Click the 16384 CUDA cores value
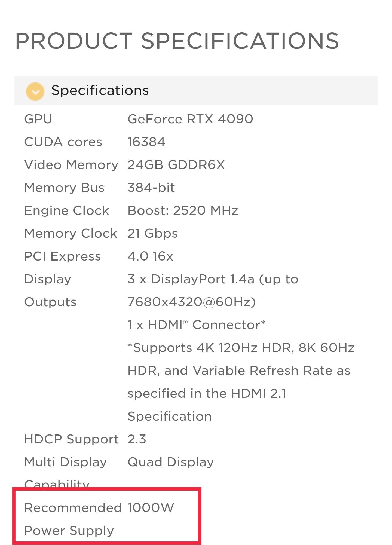 tap(146, 142)
